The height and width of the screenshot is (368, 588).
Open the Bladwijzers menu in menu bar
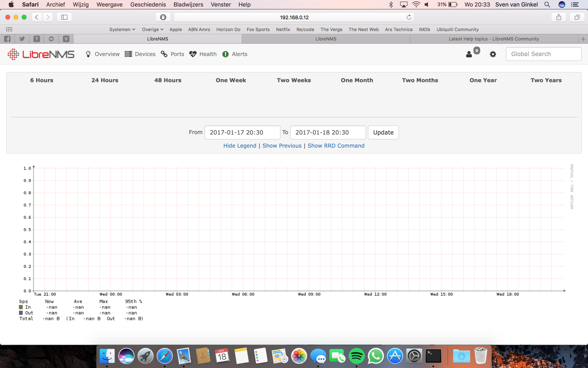(x=188, y=4)
